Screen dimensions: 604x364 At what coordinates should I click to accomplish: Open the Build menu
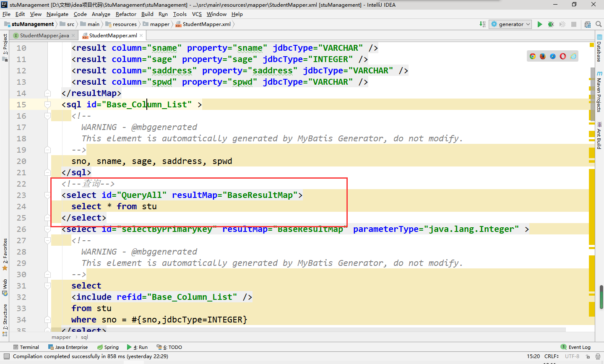point(147,14)
